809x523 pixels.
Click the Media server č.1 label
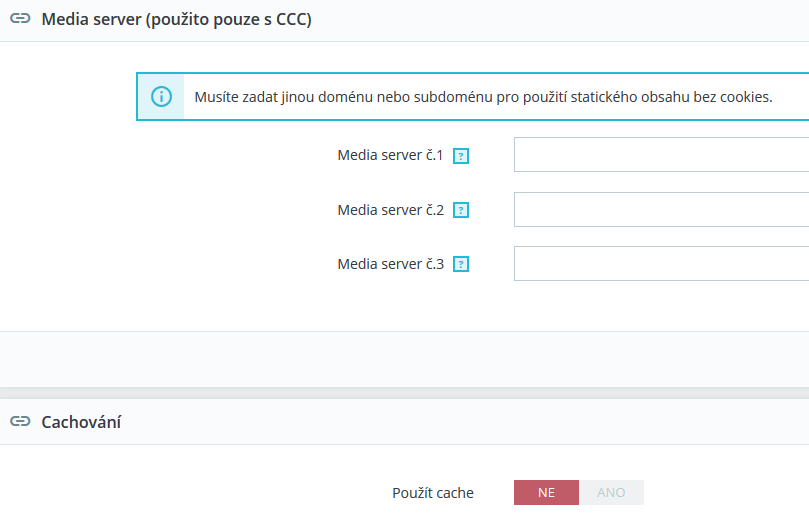coord(390,155)
